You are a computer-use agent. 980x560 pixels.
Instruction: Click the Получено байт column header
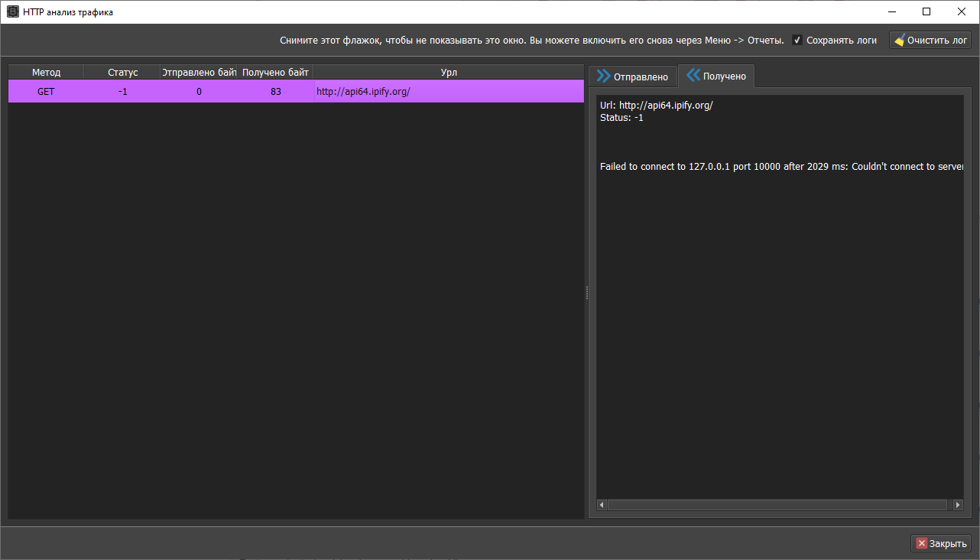point(275,73)
